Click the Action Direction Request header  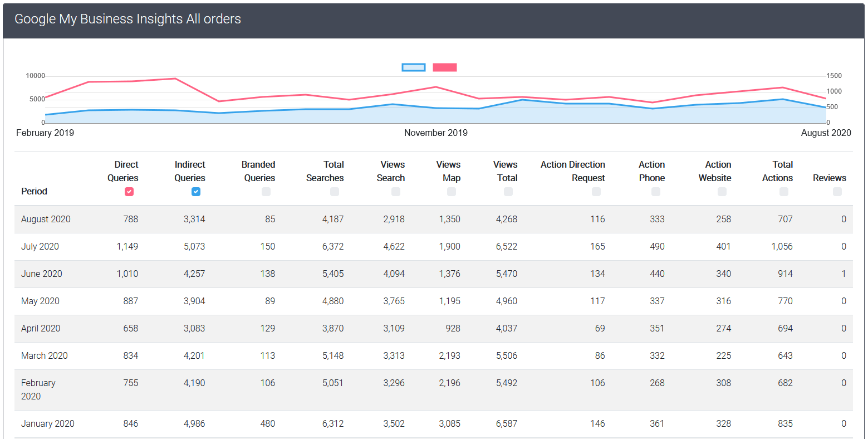573,171
